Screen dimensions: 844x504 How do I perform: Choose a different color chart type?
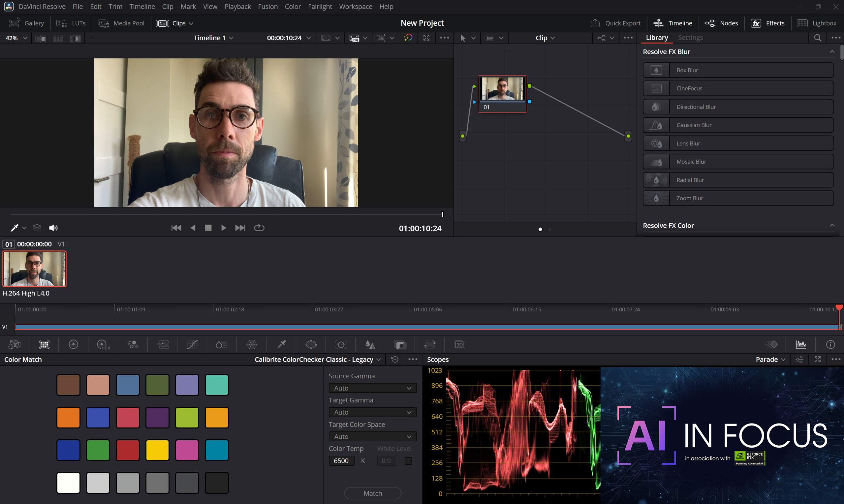(x=318, y=359)
